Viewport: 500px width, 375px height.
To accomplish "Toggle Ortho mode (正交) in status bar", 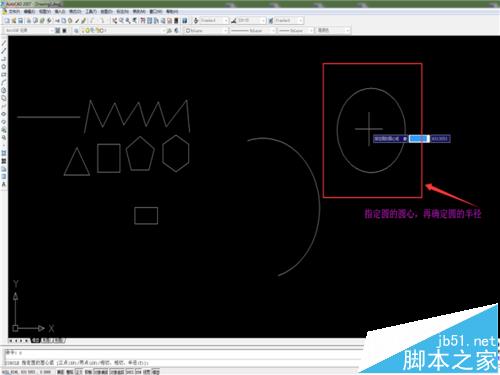I will point(79,372).
